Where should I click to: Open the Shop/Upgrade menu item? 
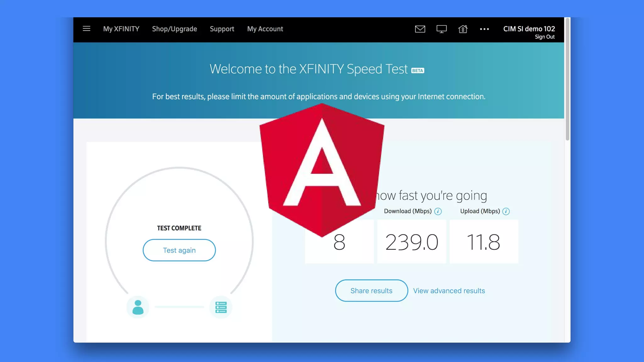coord(175,29)
